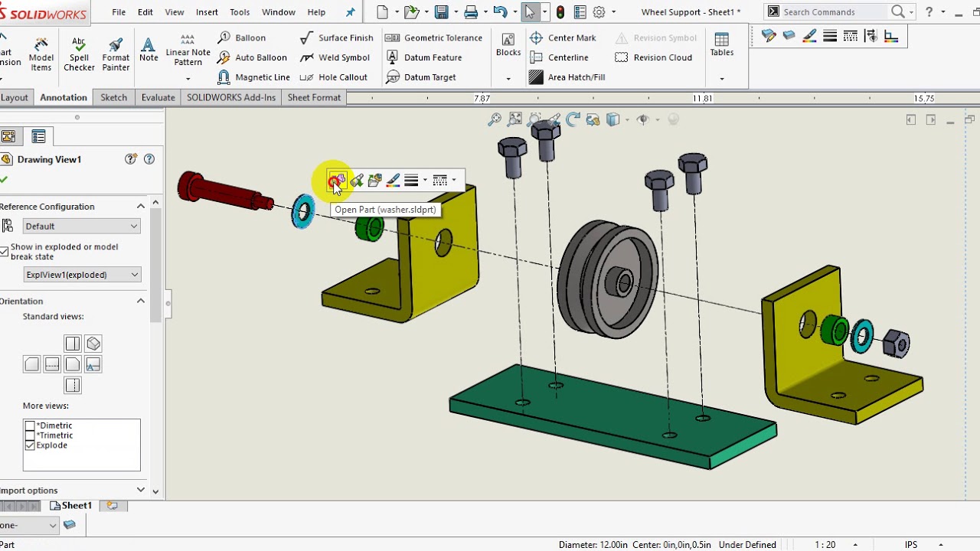980x551 pixels.
Task: Click the Save icon in top toolbar
Action: 441,11
